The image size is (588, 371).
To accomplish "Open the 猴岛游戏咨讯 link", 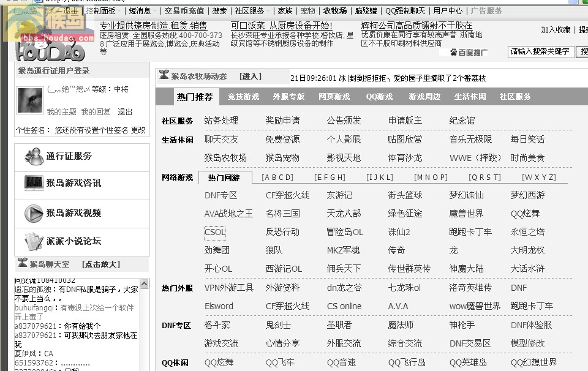I will pyautogui.click(x=73, y=183).
